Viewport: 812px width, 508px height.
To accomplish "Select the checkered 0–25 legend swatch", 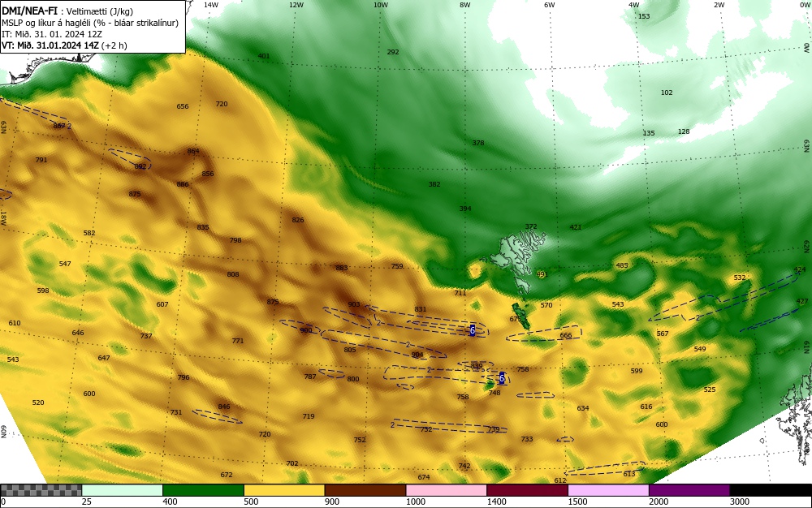I will [x=41, y=490].
